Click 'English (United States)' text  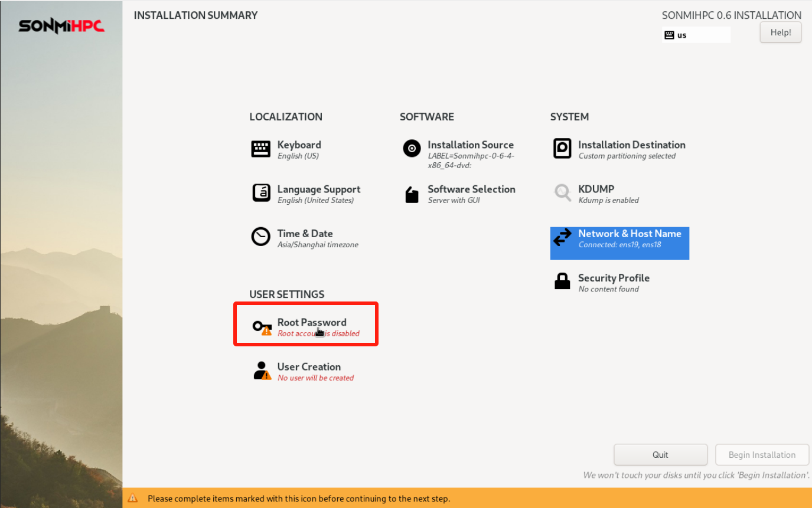point(315,201)
